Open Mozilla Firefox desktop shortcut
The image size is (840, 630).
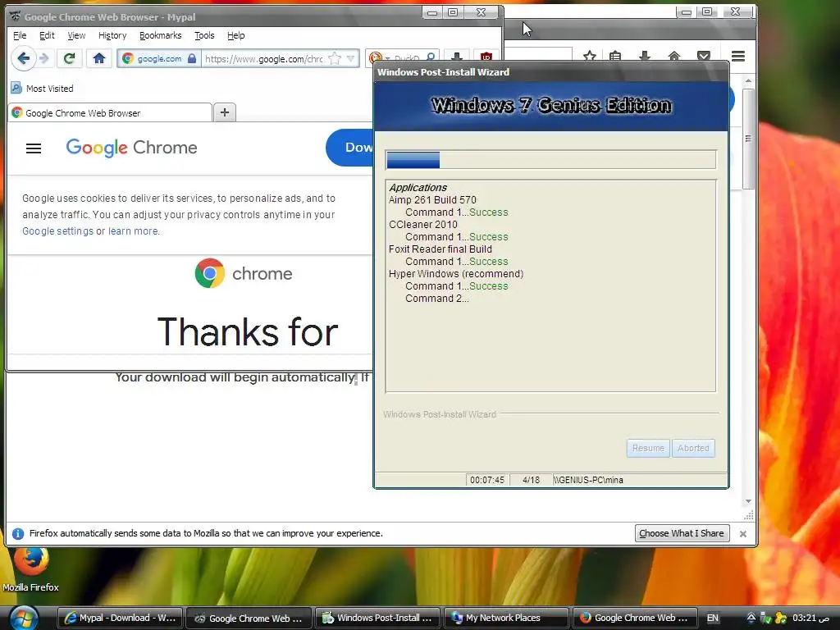click(30, 569)
